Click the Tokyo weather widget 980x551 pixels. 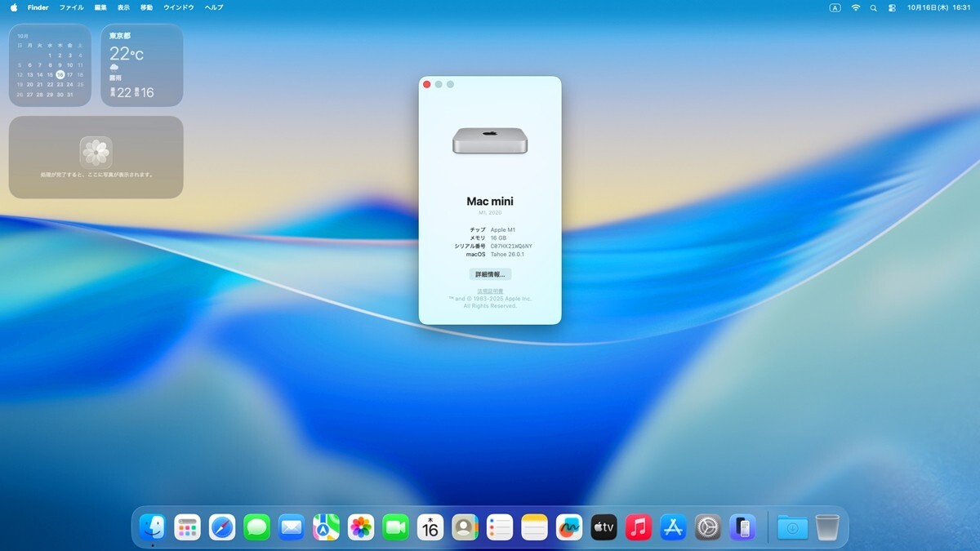coord(142,65)
